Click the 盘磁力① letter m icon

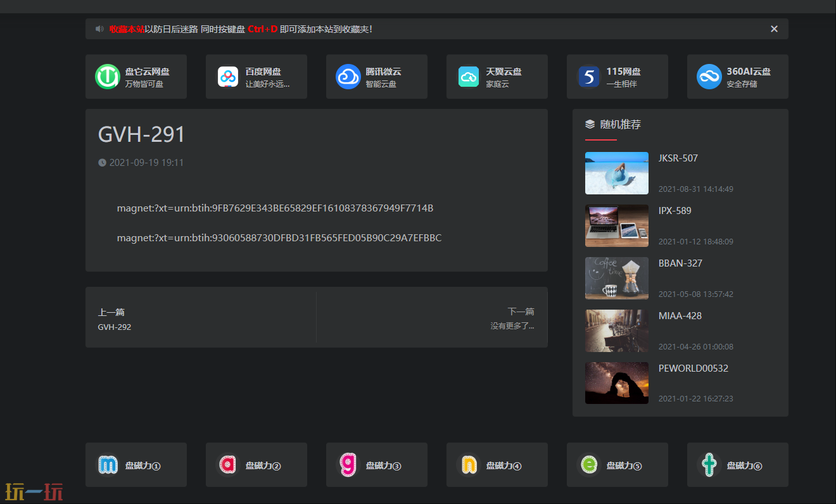(x=108, y=465)
